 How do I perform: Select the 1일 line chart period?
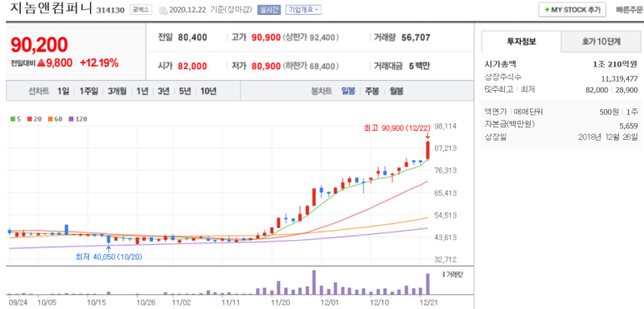tap(63, 91)
